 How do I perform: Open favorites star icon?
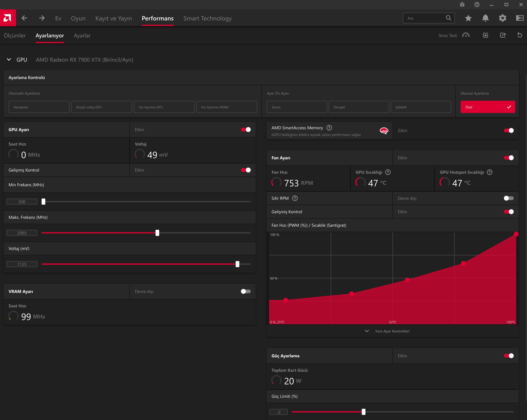[x=468, y=18]
